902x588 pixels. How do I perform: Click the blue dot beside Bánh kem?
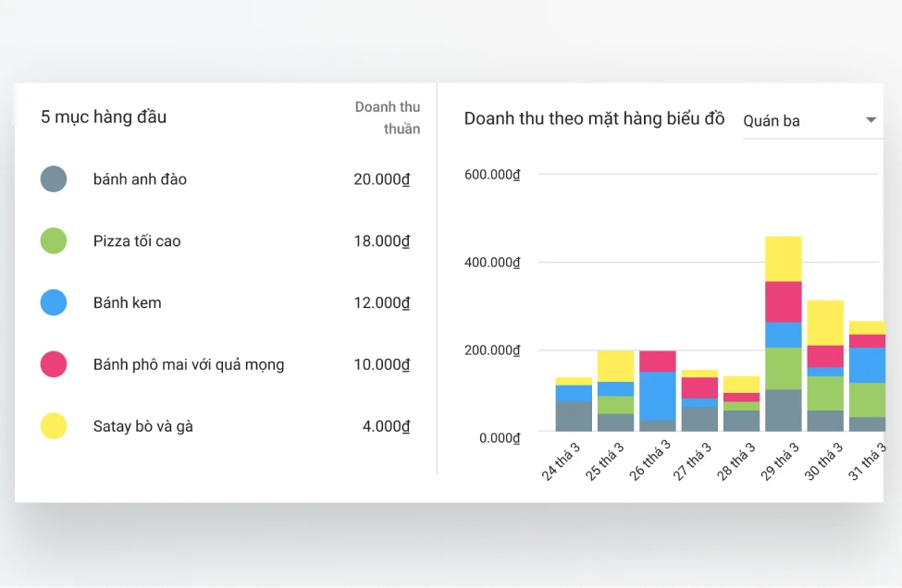53,302
